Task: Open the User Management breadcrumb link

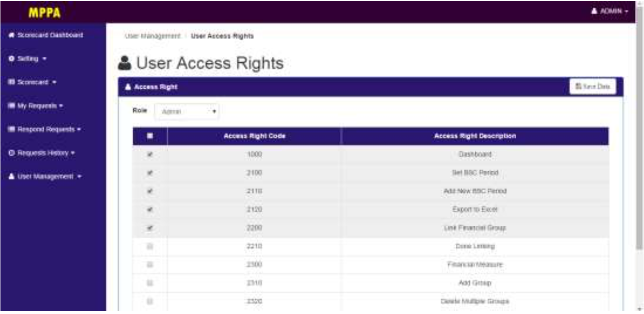Action: (x=152, y=36)
